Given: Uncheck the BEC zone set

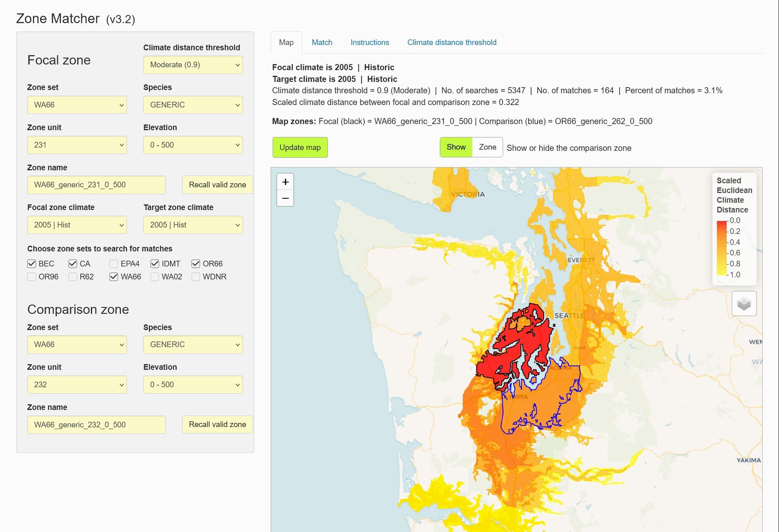Looking at the screenshot, I should (x=32, y=264).
